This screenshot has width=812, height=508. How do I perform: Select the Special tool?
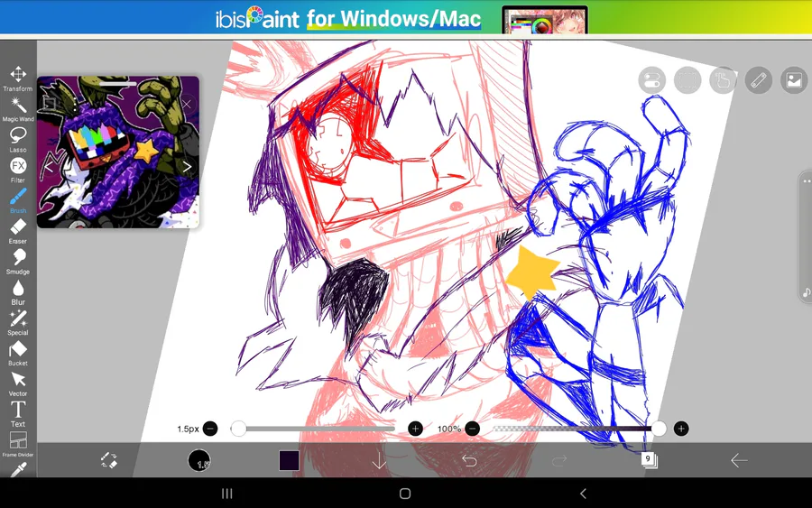18,323
